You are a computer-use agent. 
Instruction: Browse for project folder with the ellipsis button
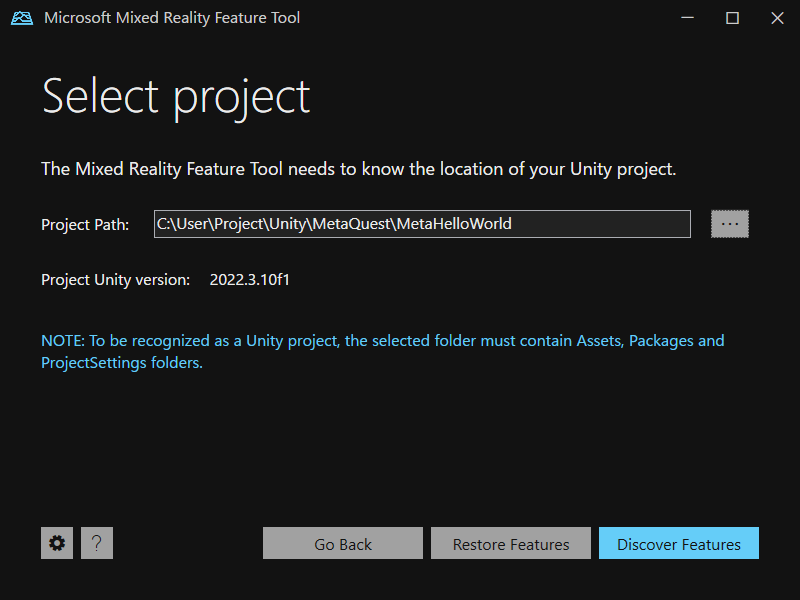point(730,224)
